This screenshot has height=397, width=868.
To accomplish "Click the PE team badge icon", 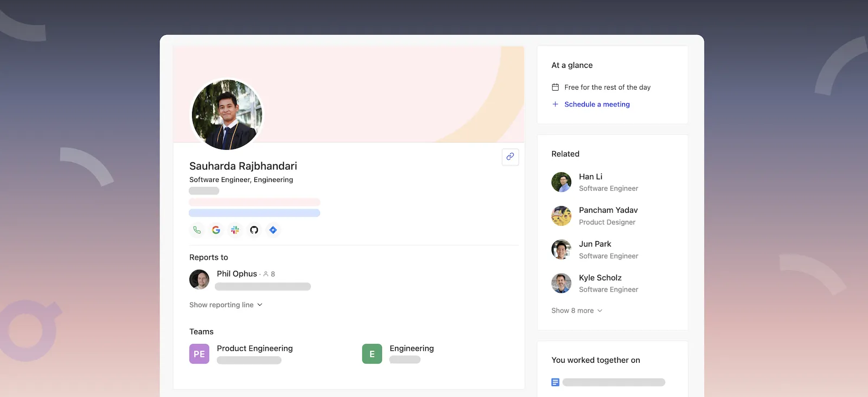I will (x=199, y=354).
